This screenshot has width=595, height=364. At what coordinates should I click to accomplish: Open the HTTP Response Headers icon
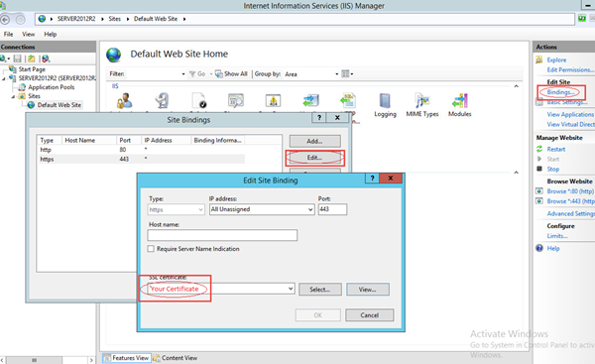[348, 100]
